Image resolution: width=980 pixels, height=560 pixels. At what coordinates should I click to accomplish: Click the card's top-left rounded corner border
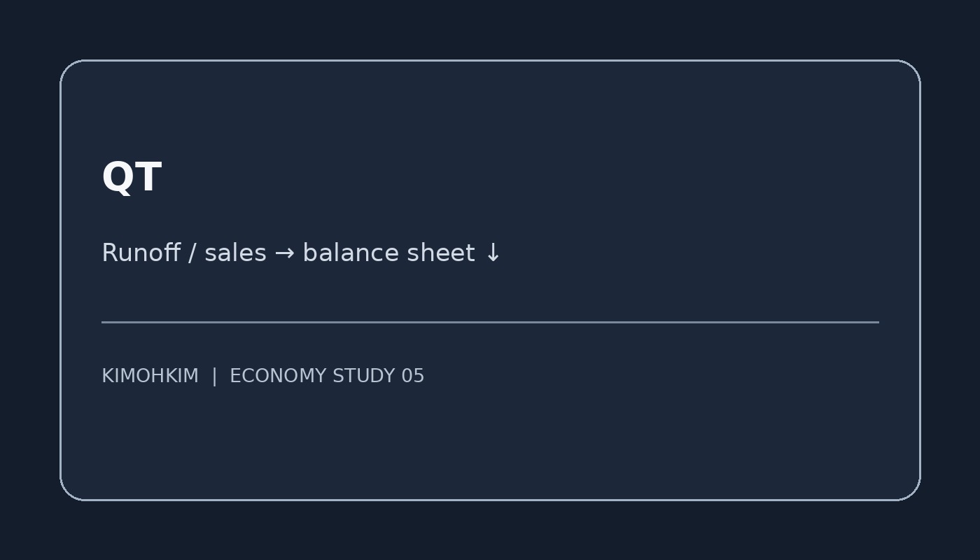(68, 68)
